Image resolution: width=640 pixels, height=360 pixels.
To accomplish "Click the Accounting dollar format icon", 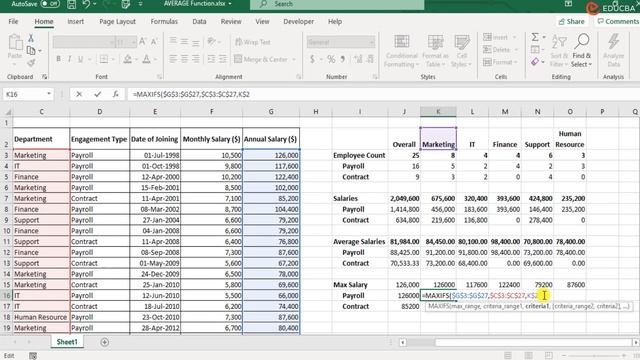I will point(312,59).
